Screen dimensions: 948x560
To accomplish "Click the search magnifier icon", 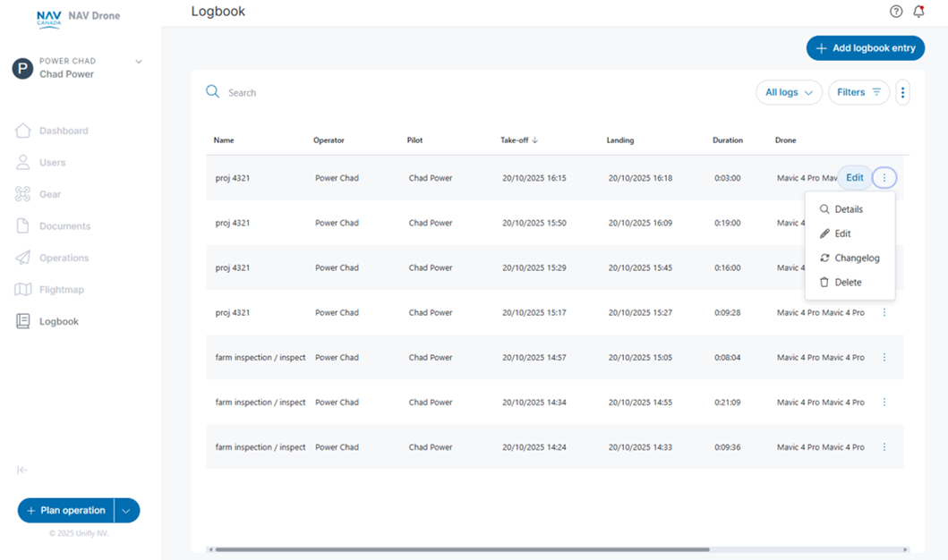I will click(x=212, y=92).
